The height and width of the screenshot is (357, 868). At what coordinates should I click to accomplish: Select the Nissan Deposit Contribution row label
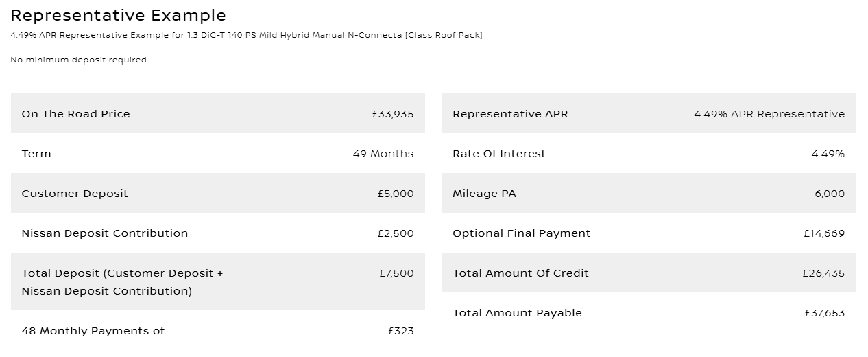104,233
